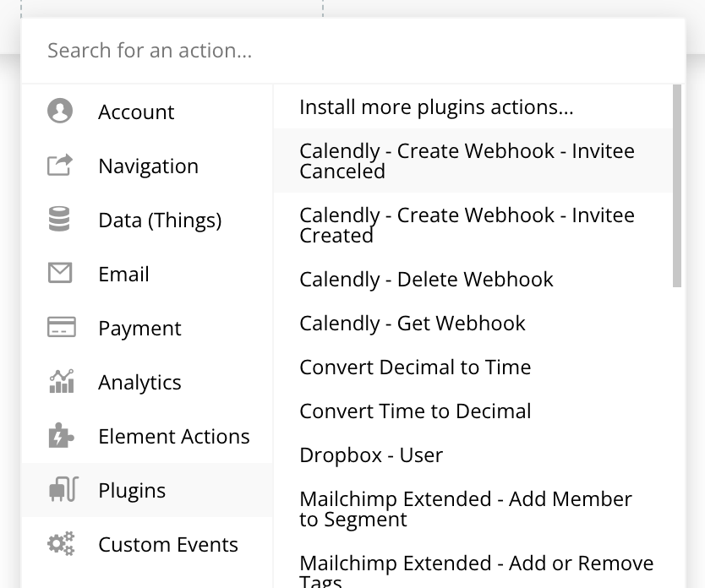Click Install more plugins actions
The image size is (705, 588).
click(473, 107)
